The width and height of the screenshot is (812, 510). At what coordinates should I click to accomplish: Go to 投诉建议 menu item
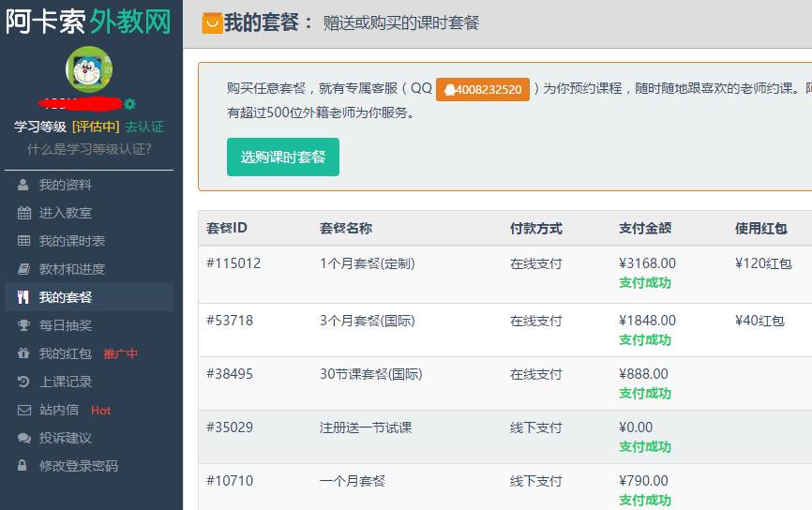(66, 438)
